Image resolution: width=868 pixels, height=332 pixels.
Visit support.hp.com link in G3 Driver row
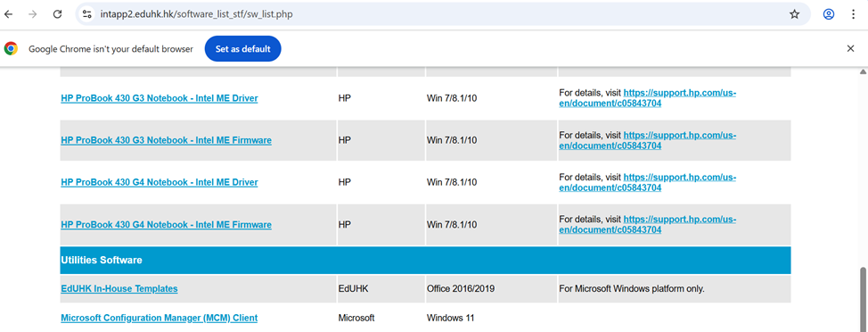tap(647, 98)
